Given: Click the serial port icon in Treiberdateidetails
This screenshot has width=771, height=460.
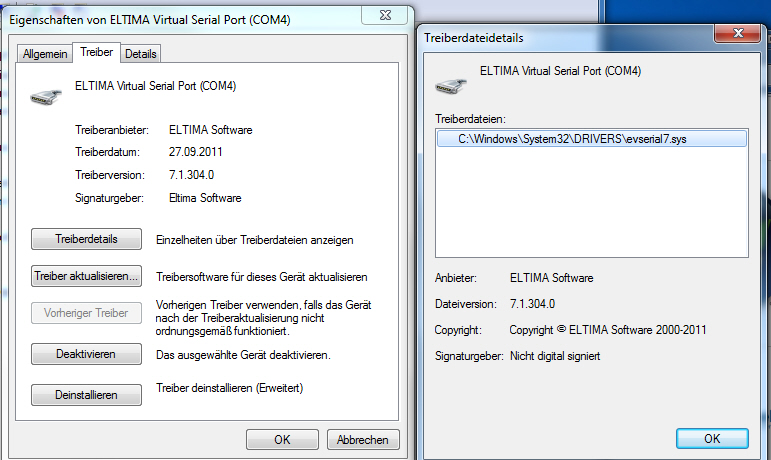Looking at the screenshot, I should pyautogui.click(x=450, y=86).
